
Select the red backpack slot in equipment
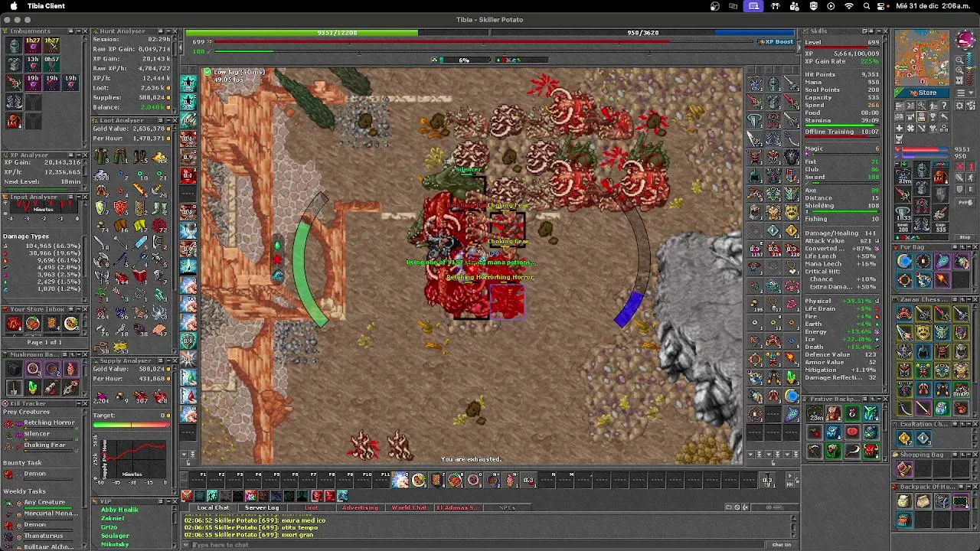[x=941, y=178]
